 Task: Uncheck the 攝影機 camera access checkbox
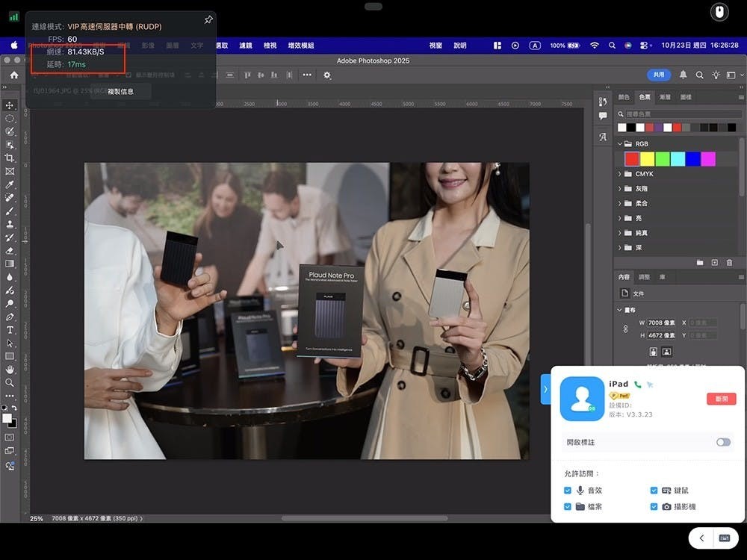(x=654, y=507)
